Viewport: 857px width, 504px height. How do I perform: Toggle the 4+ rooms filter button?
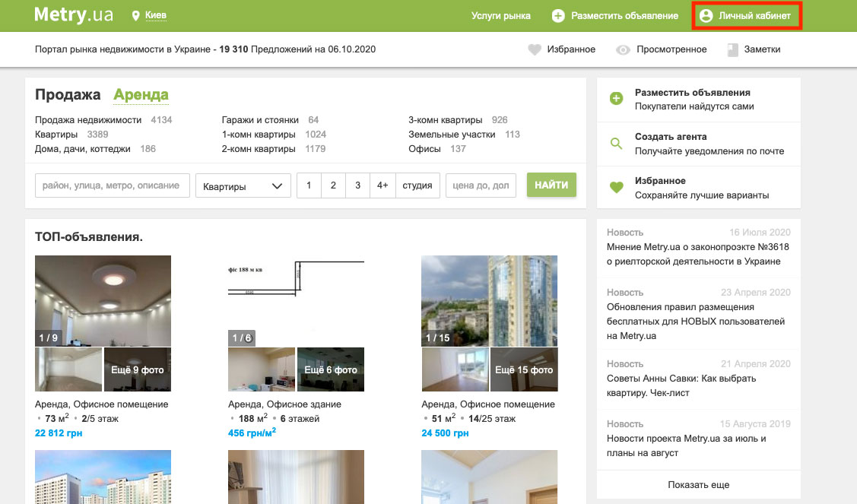coord(382,185)
